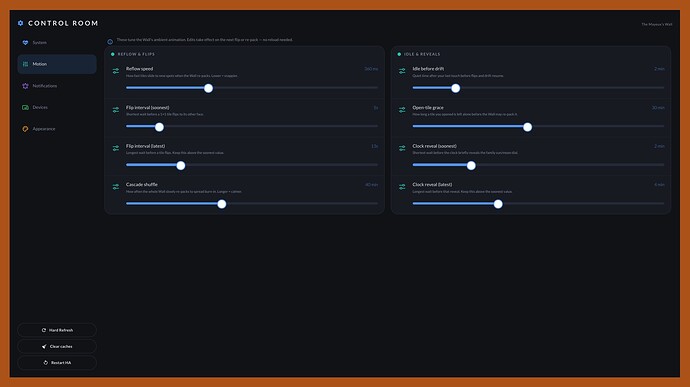Click the "2 min" value for Clock reveal (soonest)
Image resolution: width=690 pixels, height=387 pixels.
(659, 146)
